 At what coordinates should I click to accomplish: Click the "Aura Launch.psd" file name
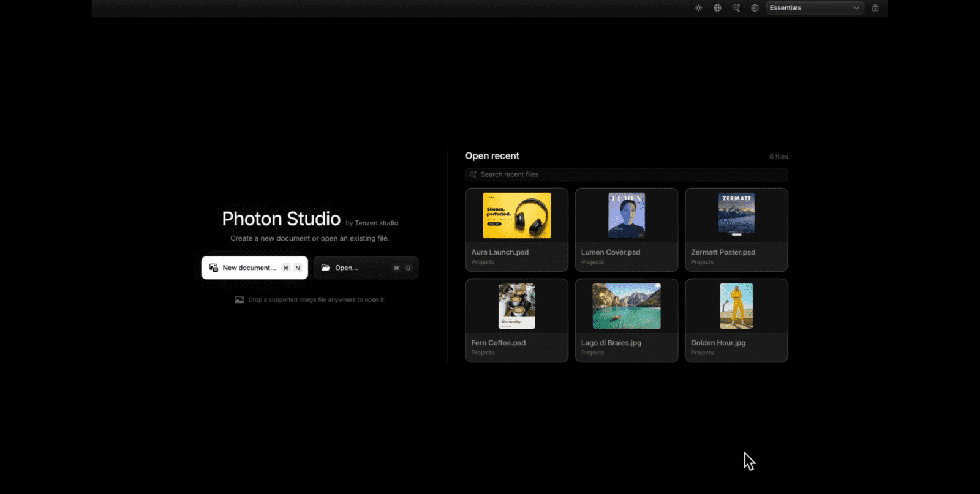tap(500, 252)
